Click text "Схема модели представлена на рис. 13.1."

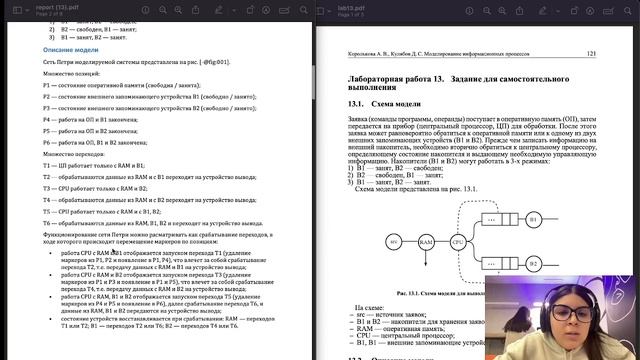pos(416,189)
